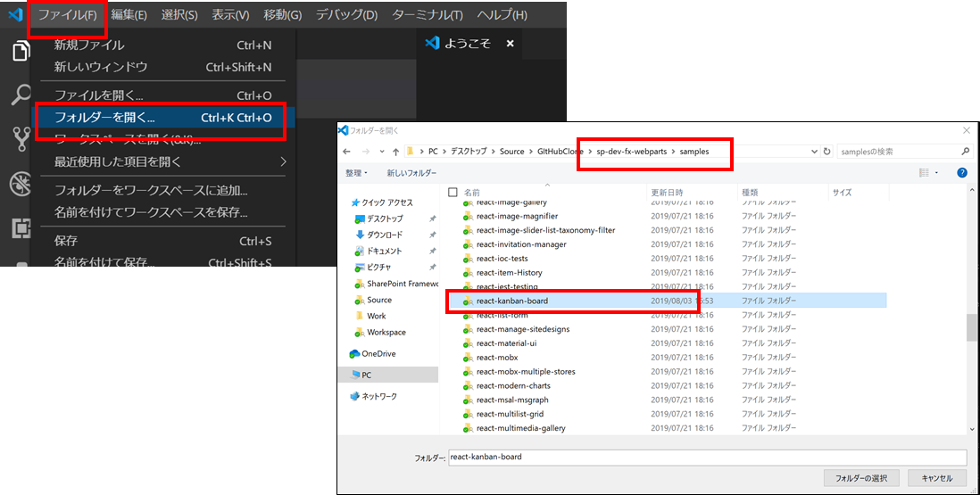Open the Explorer icon in VS Code activity bar

point(21,51)
